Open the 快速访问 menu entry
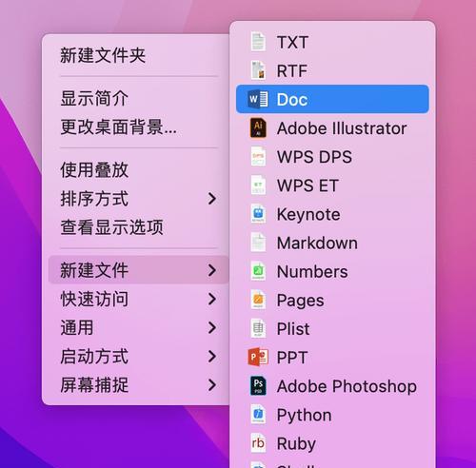476x468 pixels. click(135, 299)
